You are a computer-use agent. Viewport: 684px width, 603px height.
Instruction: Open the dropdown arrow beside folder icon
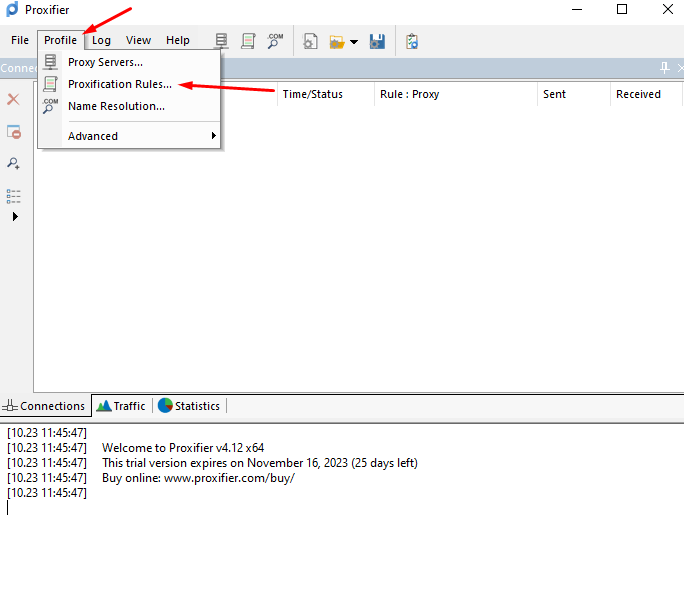coord(354,42)
